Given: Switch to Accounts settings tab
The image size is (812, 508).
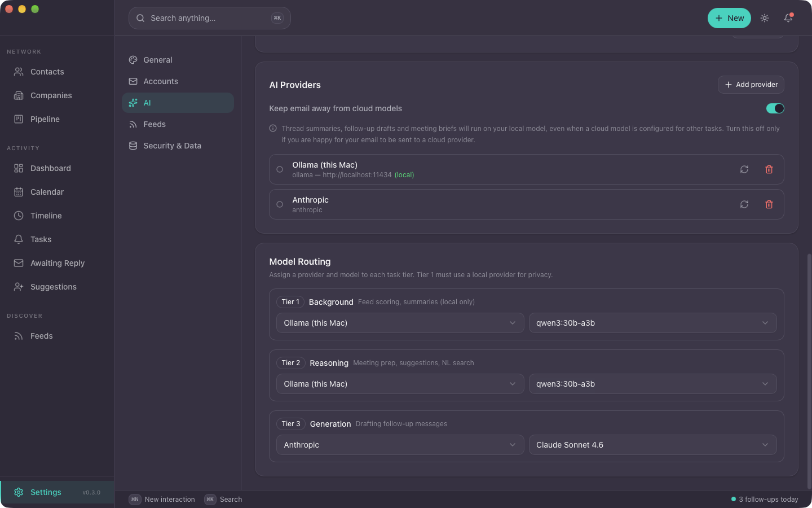Looking at the screenshot, I should [178, 81].
